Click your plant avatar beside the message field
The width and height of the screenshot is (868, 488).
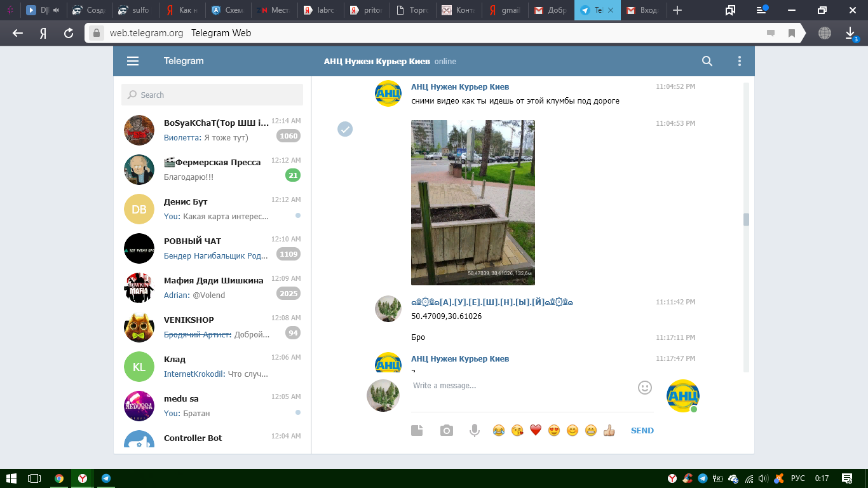pyautogui.click(x=383, y=395)
